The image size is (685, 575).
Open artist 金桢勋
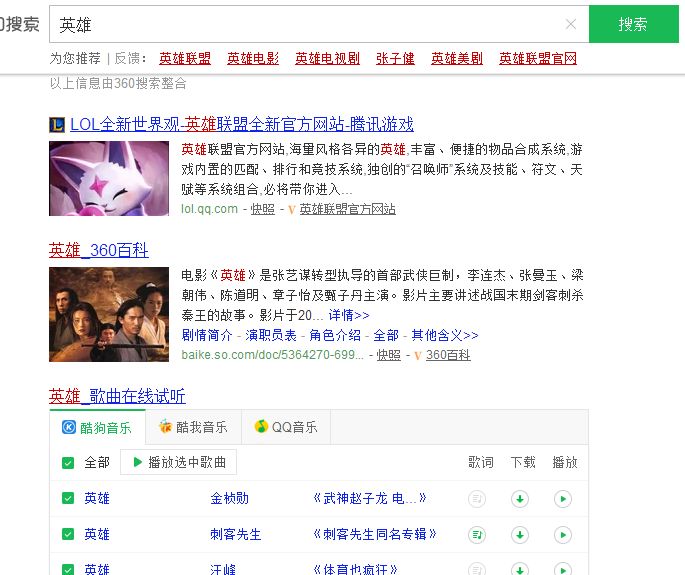(229, 498)
